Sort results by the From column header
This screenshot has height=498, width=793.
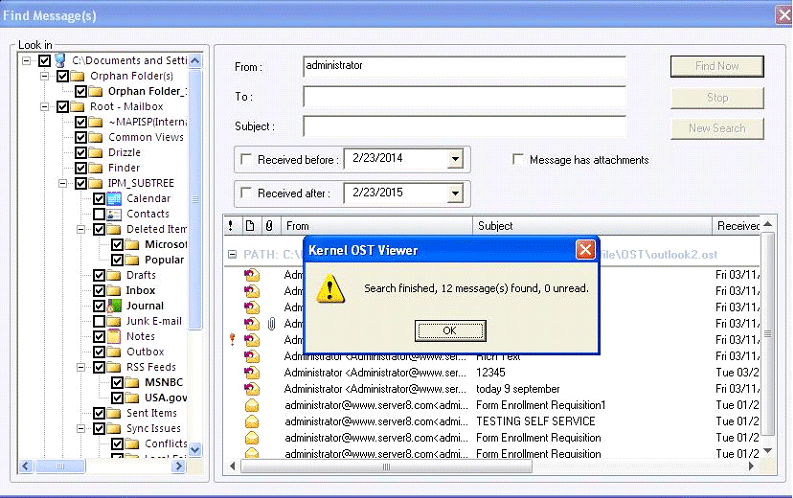(x=376, y=226)
